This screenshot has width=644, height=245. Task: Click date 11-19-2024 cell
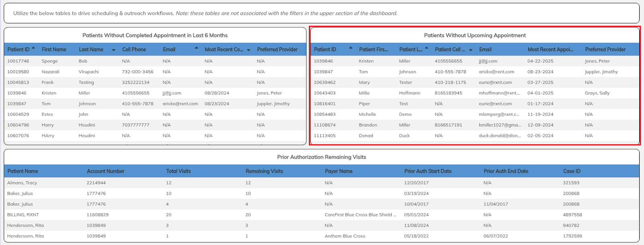point(540,114)
